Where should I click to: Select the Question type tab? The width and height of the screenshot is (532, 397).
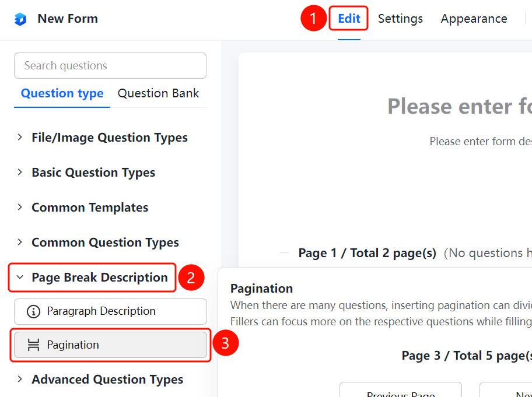(62, 94)
